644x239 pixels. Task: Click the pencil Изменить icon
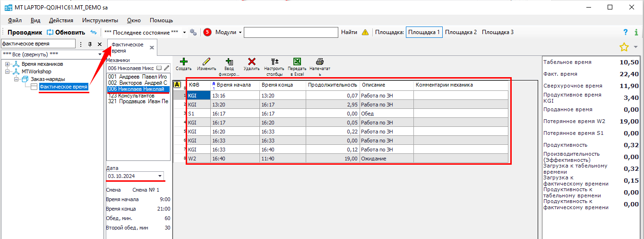[x=206, y=62]
